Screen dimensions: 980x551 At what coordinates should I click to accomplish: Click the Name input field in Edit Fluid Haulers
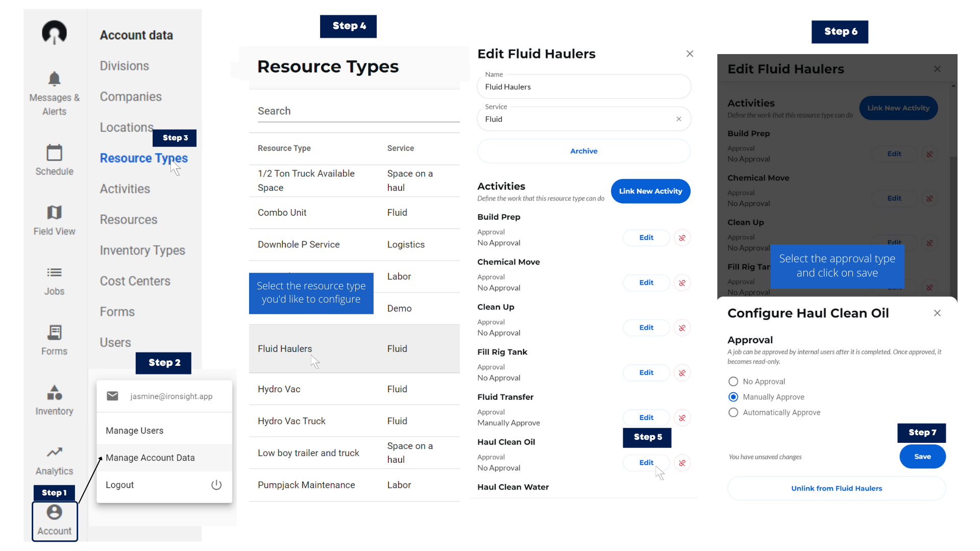[x=583, y=86]
